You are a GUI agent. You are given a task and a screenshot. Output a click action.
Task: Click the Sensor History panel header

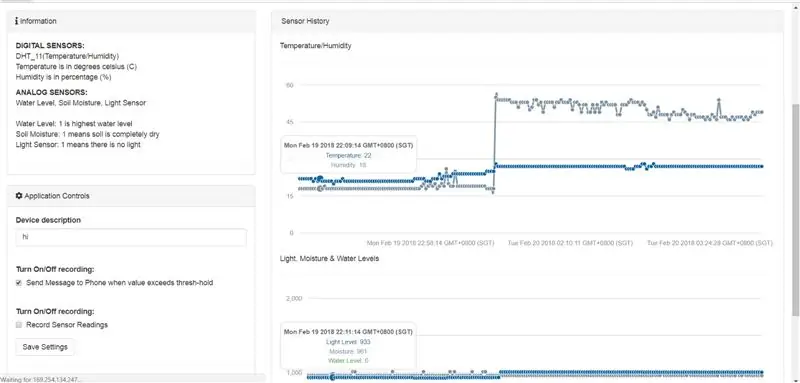528,21
